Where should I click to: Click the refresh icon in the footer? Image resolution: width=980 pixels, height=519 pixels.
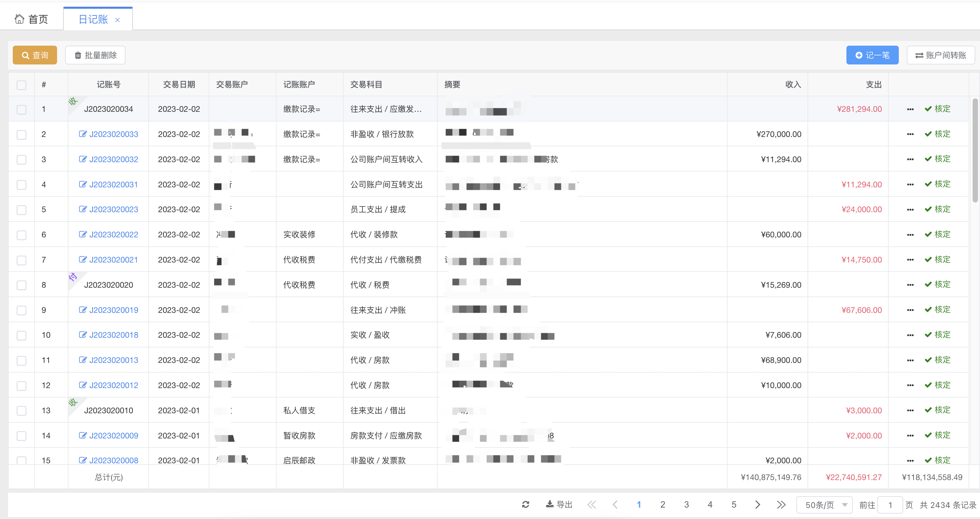click(526, 505)
